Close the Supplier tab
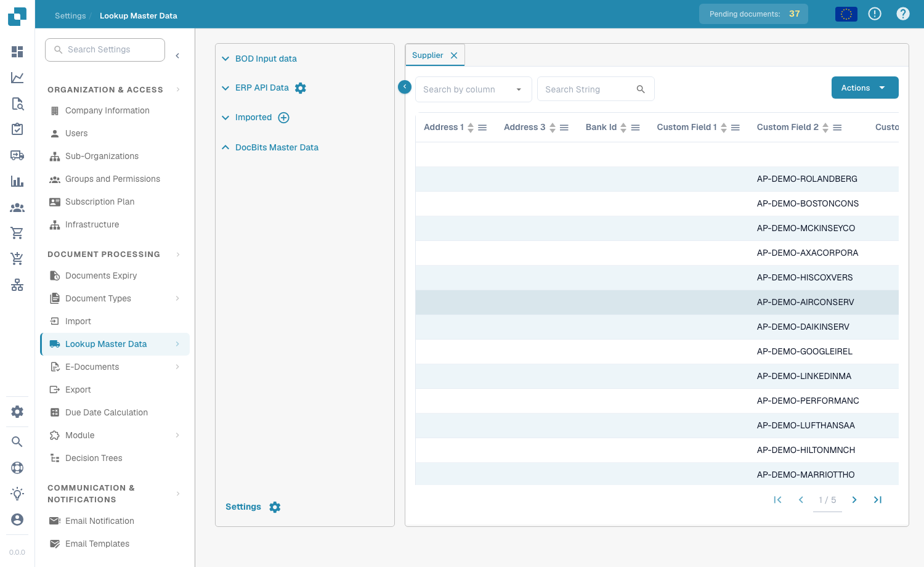The width and height of the screenshot is (924, 567). click(x=454, y=55)
